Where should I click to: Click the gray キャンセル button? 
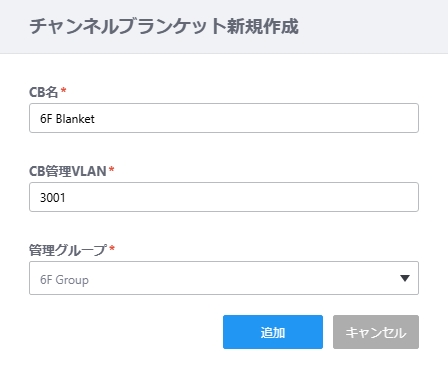pos(376,332)
